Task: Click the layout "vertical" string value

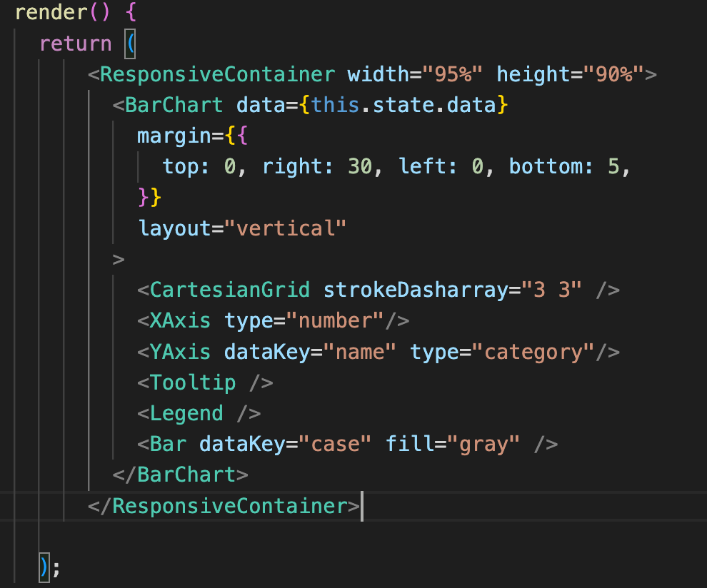Action: click(286, 228)
